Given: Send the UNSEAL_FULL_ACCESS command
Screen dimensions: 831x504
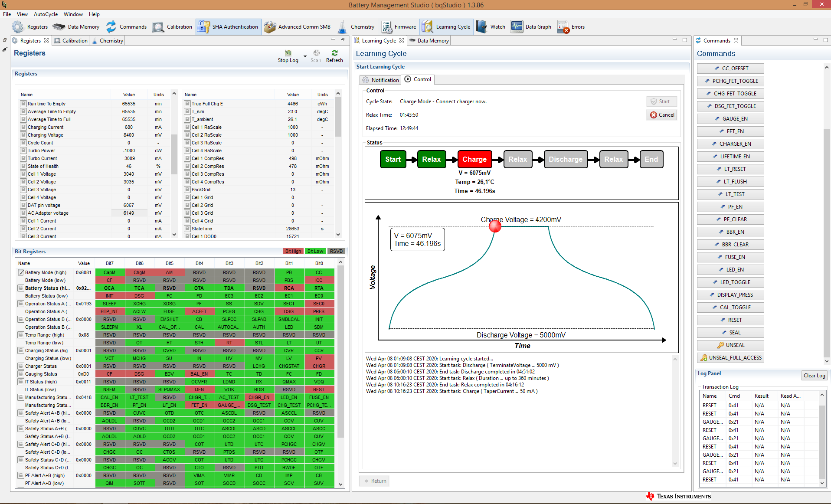Looking at the screenshot, I should (x=730, y=358).
